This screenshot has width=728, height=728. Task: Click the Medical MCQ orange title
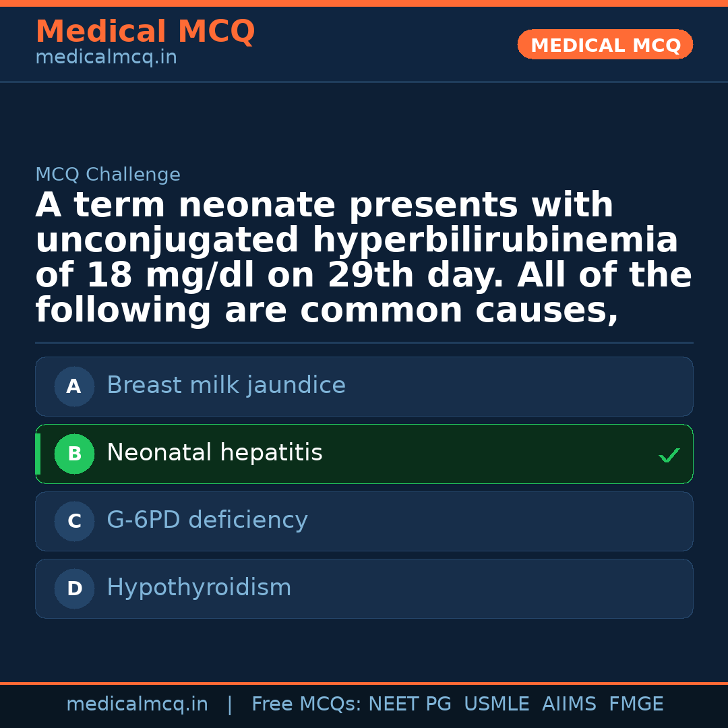pyautogui.click(x=145, y=32)
